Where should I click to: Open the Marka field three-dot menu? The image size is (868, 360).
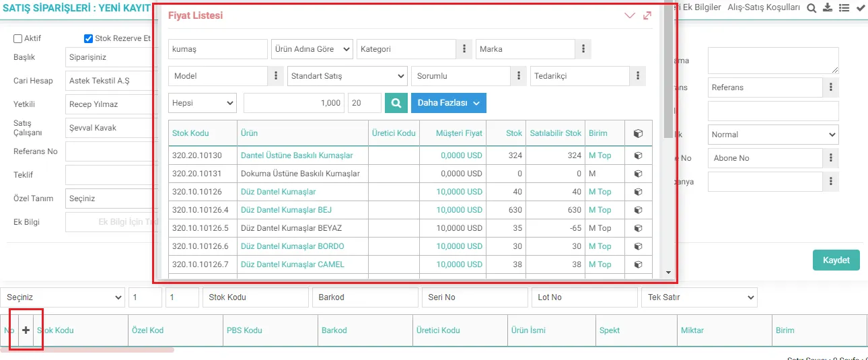(x=583, y=49)
